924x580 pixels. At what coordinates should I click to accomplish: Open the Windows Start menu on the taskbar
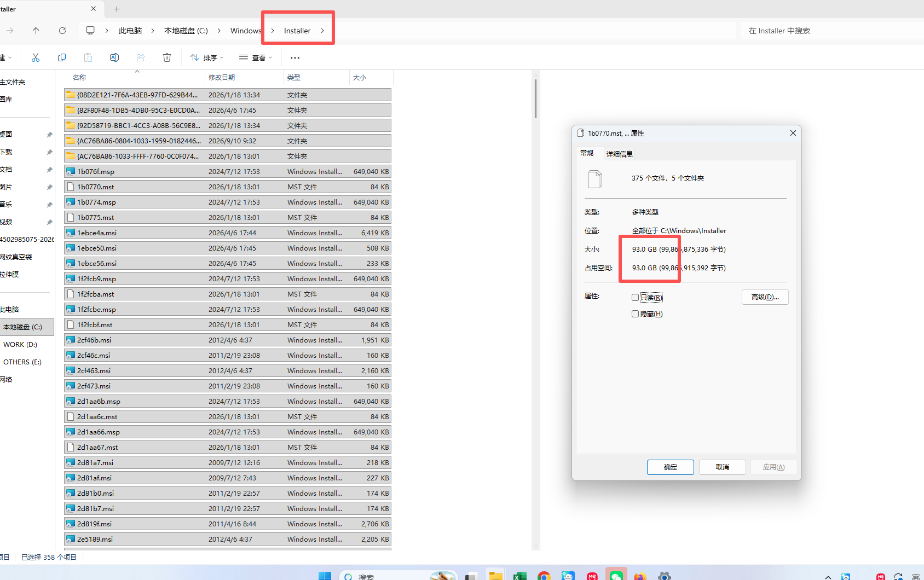(x=325, y=575)
